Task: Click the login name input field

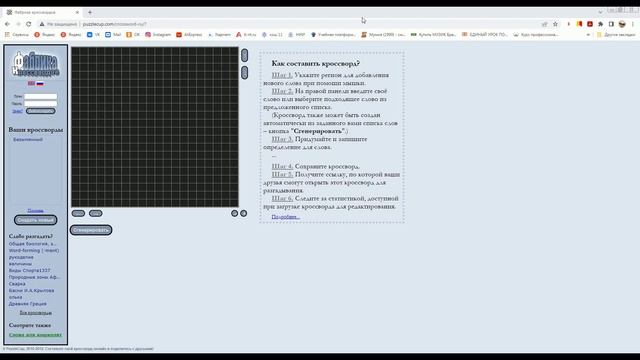Action: point(40,97)
